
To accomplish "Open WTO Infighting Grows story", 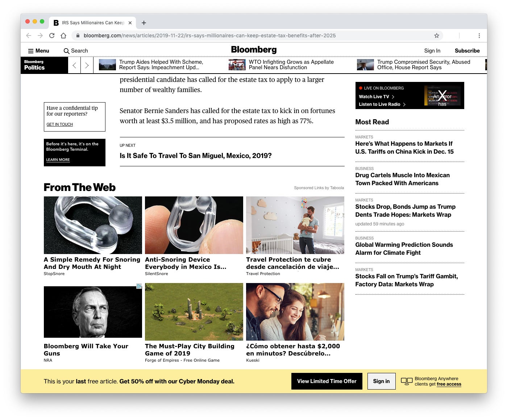I will [291, 65].
